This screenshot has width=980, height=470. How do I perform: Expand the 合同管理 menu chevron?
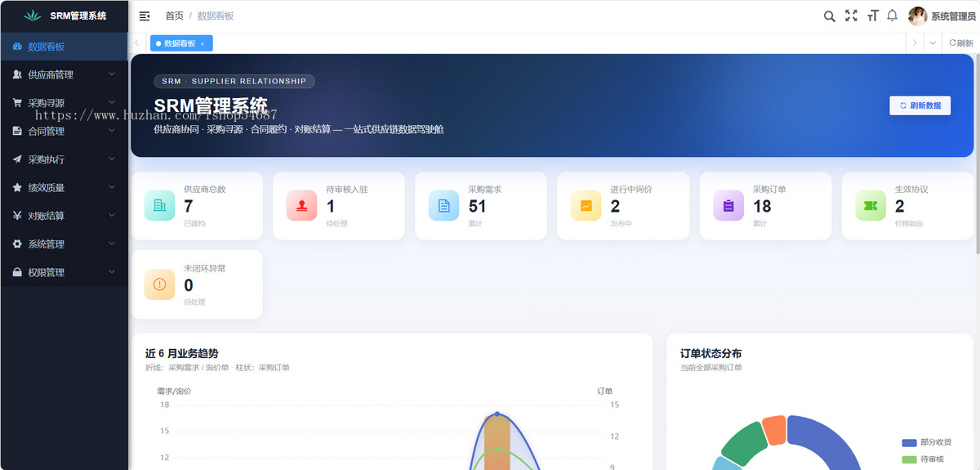tap(112, 130)
